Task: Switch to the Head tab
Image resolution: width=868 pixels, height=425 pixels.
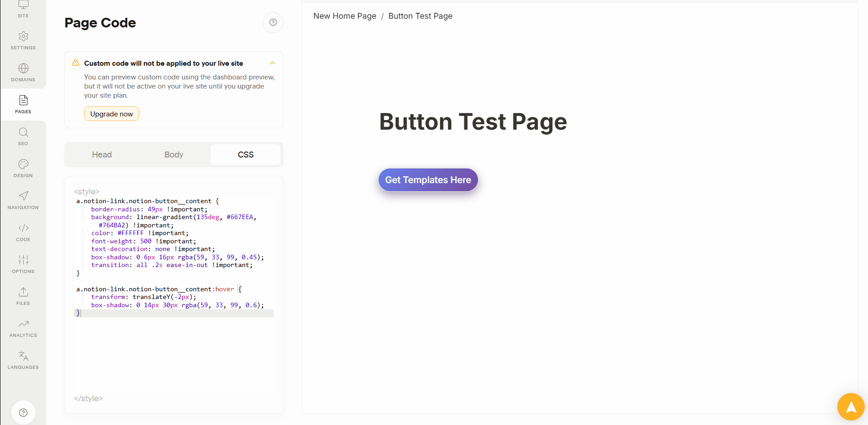Action: click(102, 155)
